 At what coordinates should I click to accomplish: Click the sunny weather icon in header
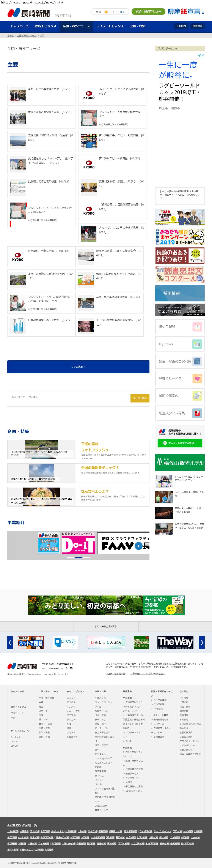point(106,12)
